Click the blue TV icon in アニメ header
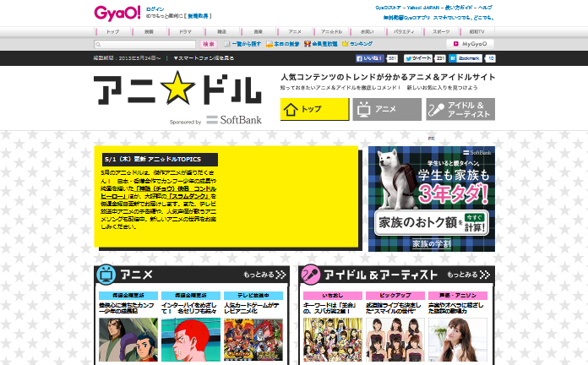This screenshot has width=588, height=365. pyautogui.click(x=106, y=275)
